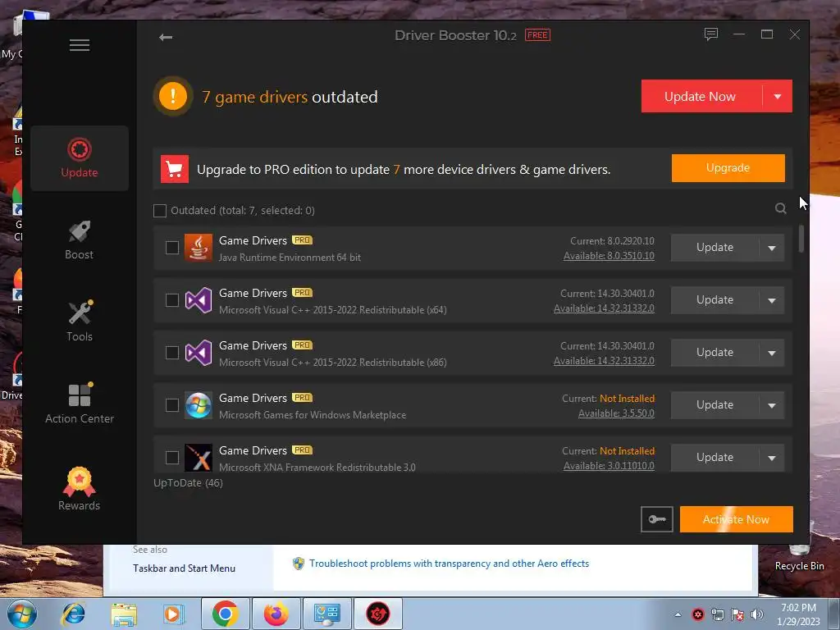This screenshot has width=840, height=630.
Task: Click the Microsoft XNA Framework icon
Action: pos(199,458)
